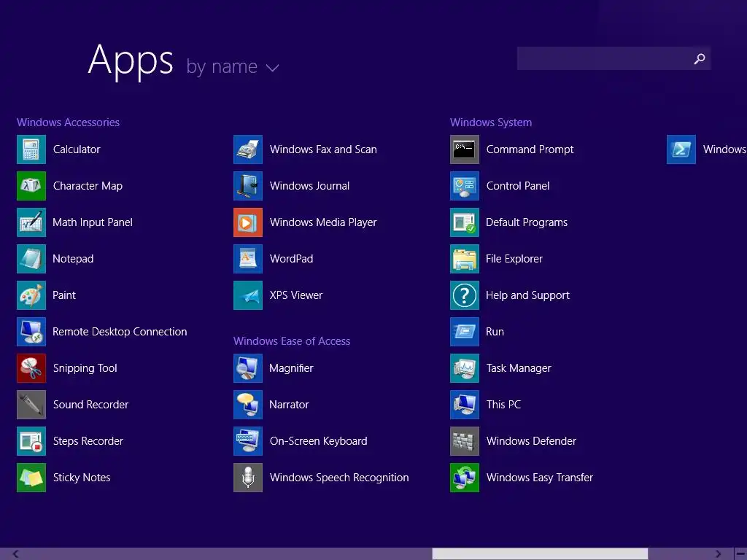The image size is (747, 560).
Task: Launch the Run dialog icon
Action: pos(465,332)
